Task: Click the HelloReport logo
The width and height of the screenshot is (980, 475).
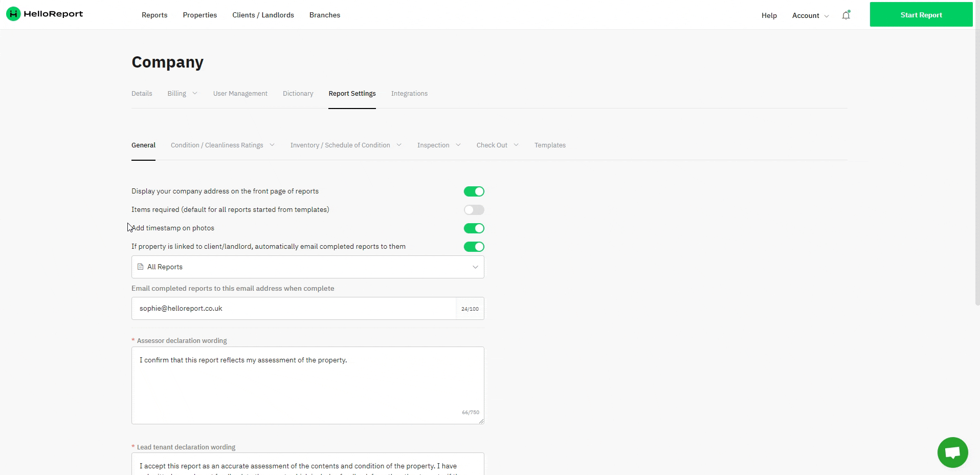Action: (44, 14)
